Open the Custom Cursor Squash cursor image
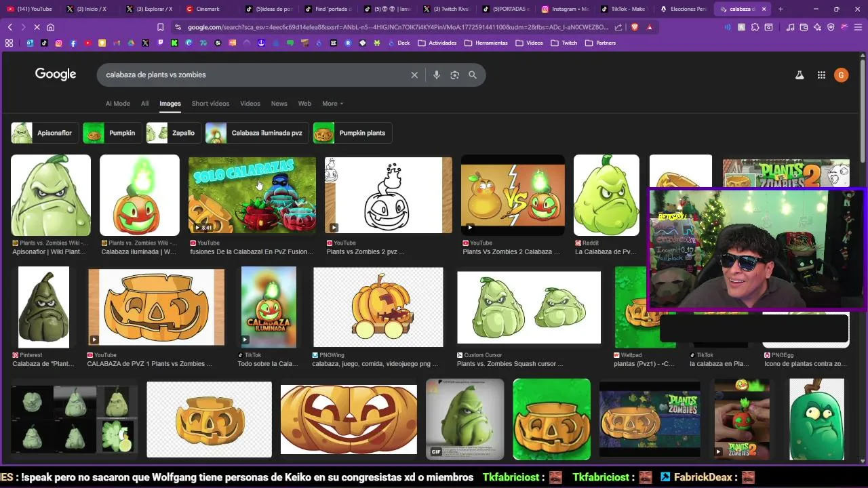The width and height of the screenshot is (868, 488). 529,308
